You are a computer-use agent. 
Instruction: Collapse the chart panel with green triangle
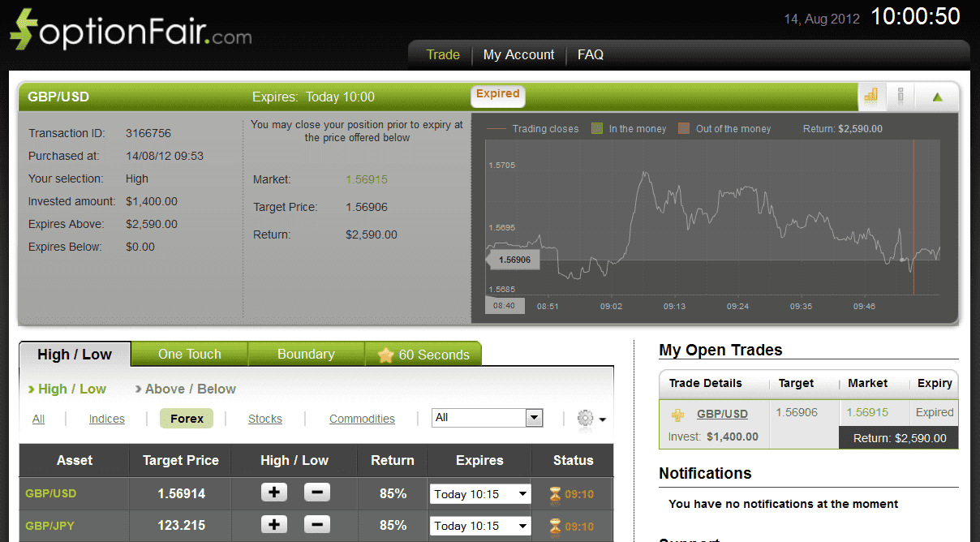pos(937,96)
